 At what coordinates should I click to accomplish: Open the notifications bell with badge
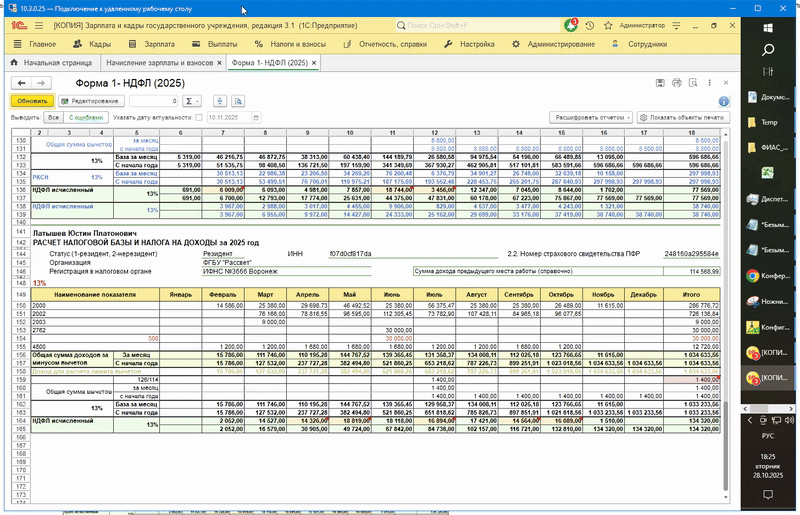pyautogui.click(x=570, y=25)
